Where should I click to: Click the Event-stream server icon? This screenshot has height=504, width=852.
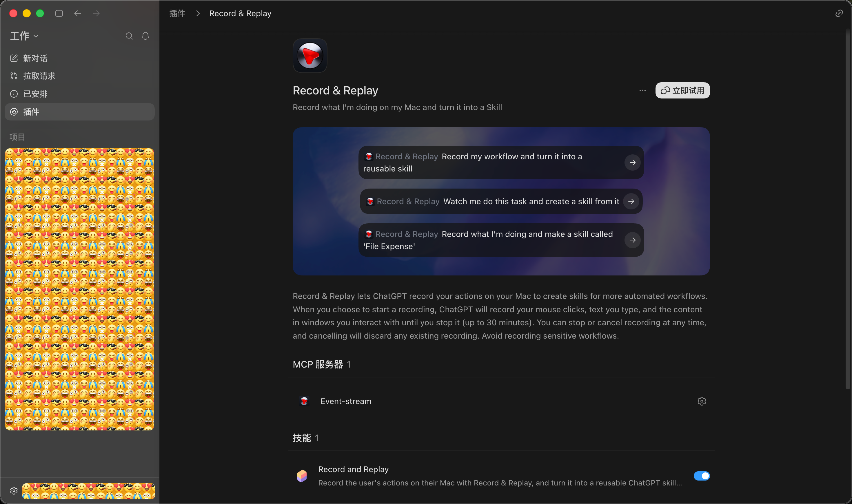coord(304,401)
